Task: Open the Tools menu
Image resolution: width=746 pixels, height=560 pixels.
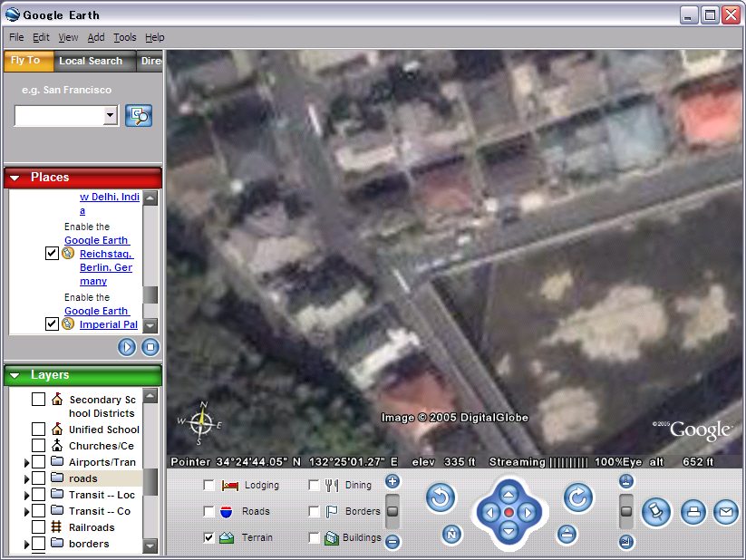Action: 124,37
